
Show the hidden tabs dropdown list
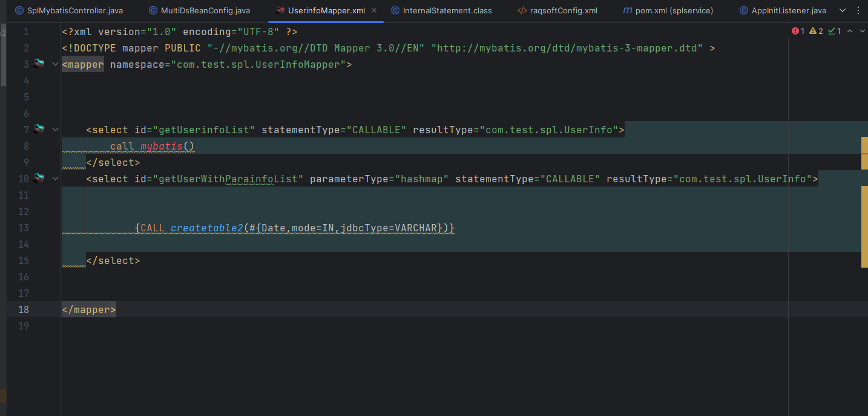click(x=843, y=11)
